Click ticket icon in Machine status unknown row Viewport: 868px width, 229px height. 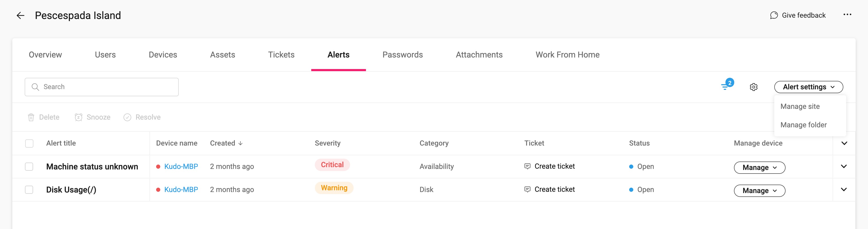527,166
